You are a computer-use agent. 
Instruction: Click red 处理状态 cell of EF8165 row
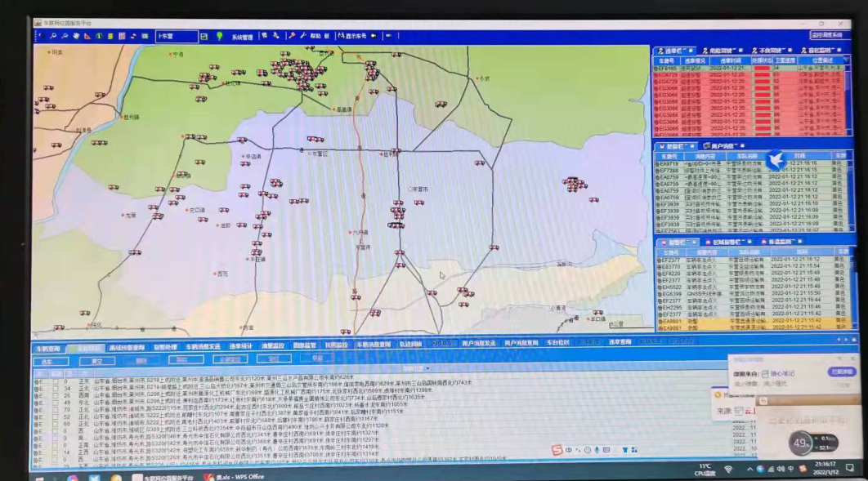pos(762,69)
